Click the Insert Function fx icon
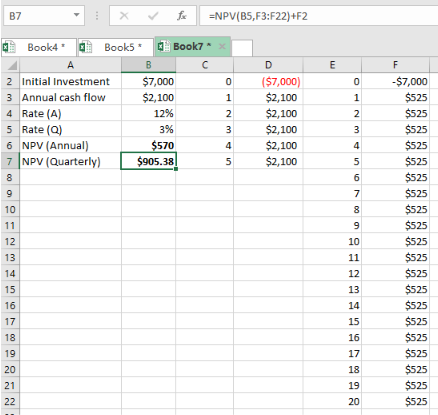This screenshot has width=438, height=415. (x=182, y=16)
